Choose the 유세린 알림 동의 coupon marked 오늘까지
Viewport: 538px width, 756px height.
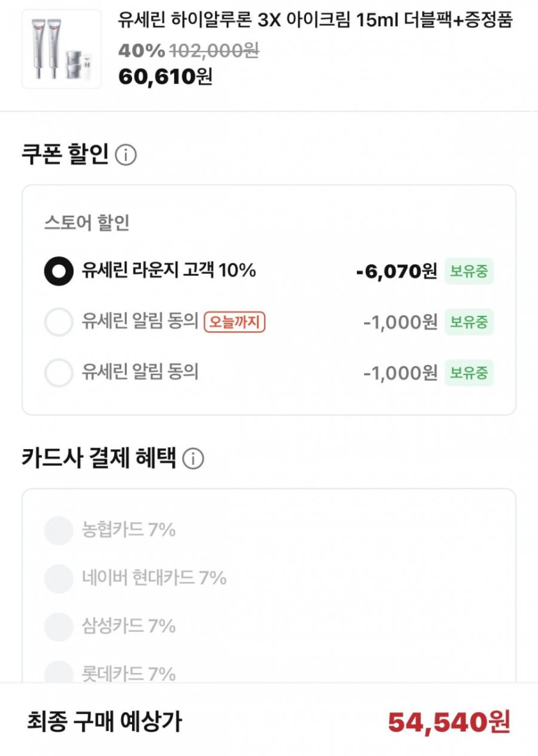pos(59,322)
